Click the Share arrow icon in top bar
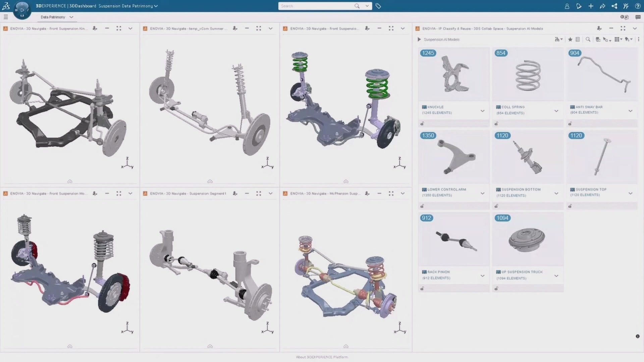 tap(602, 6)
